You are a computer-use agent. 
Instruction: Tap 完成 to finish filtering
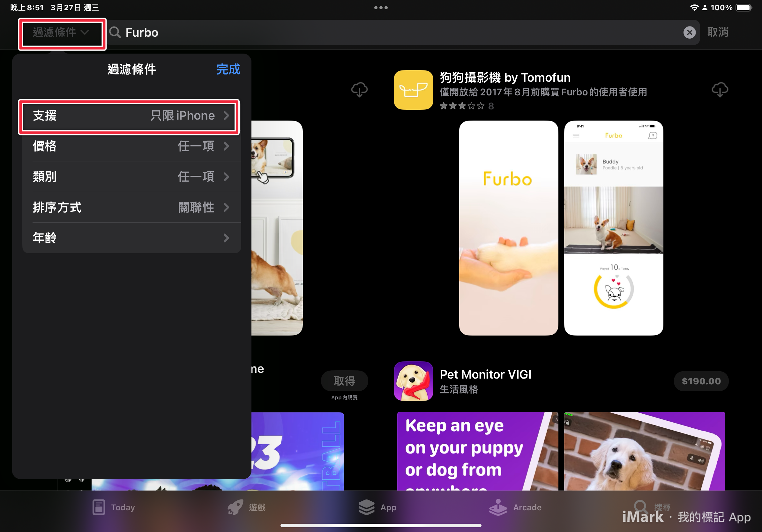(x=228, y=70)
